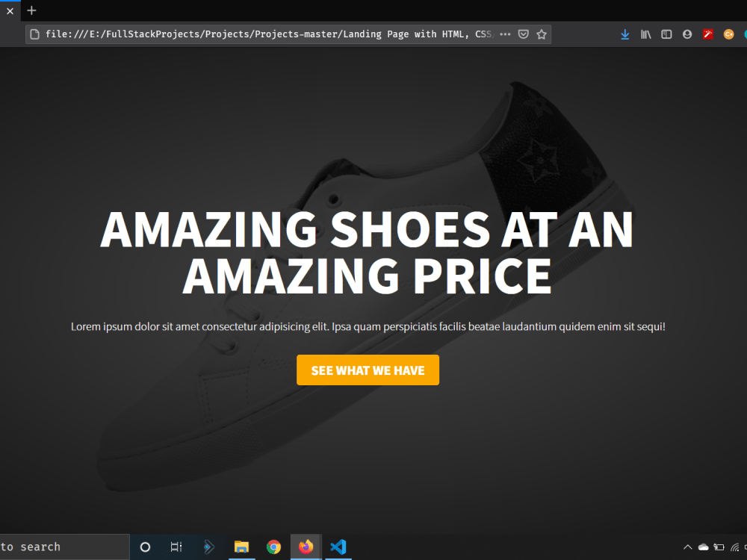This screenshot has height=560, width=747.
Task: Click the AMAZING SHOES AT AN AMAZING PRICE heading
Action: click(367, 252)
